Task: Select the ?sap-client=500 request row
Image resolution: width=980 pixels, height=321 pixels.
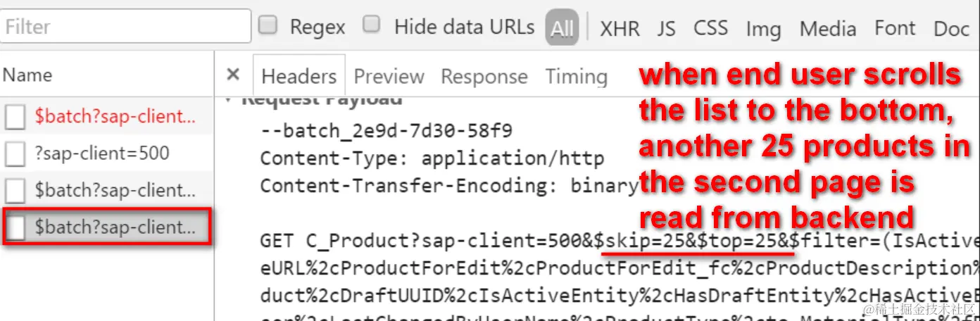Action: (107, 153)
